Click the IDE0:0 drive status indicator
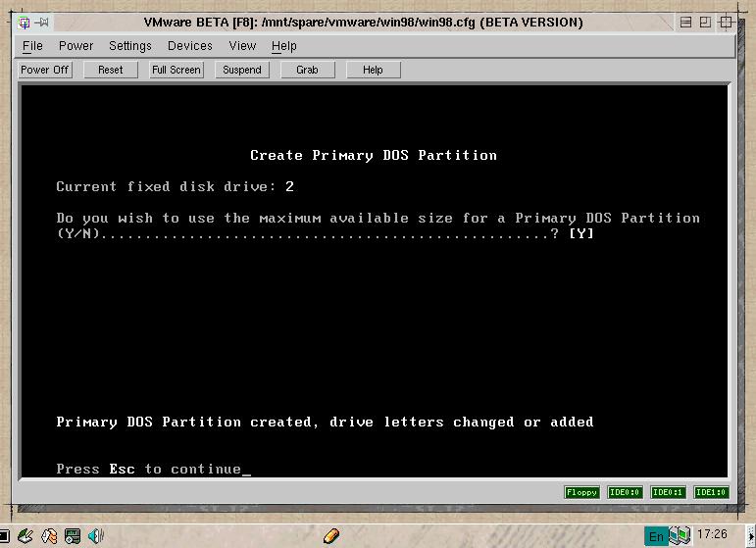This screenshot has height=548, width=756. pos(625,492)
